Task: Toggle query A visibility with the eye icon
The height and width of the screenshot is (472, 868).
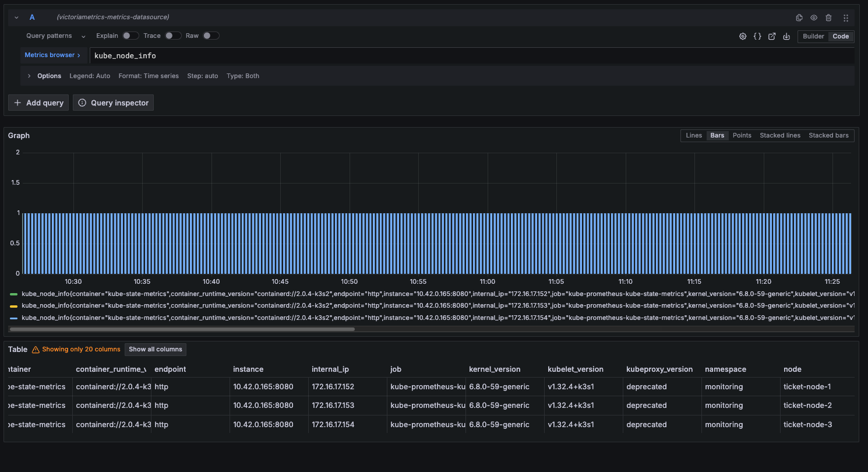Action: pyautogui.click(x=814, y=17)
